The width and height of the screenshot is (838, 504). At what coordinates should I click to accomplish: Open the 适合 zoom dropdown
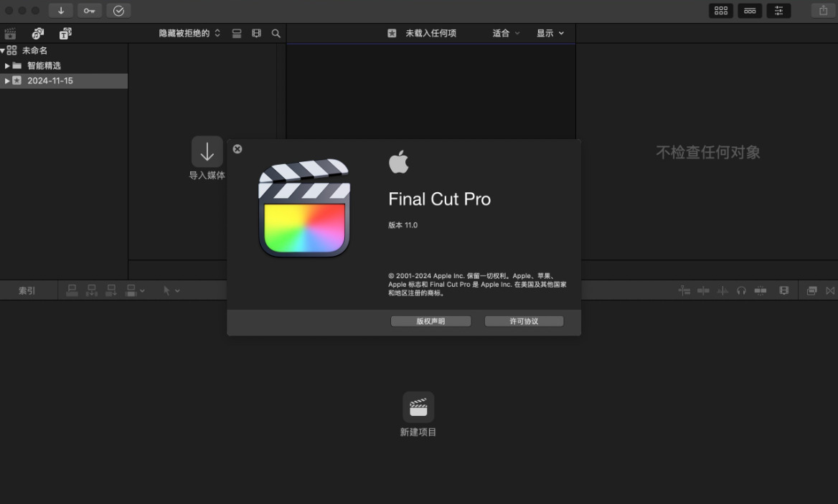[506, 33]
